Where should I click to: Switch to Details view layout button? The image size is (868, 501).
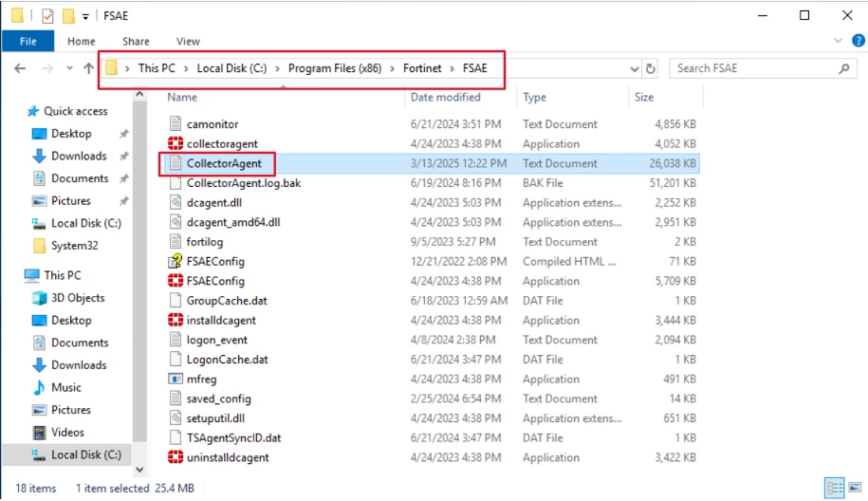835,488
